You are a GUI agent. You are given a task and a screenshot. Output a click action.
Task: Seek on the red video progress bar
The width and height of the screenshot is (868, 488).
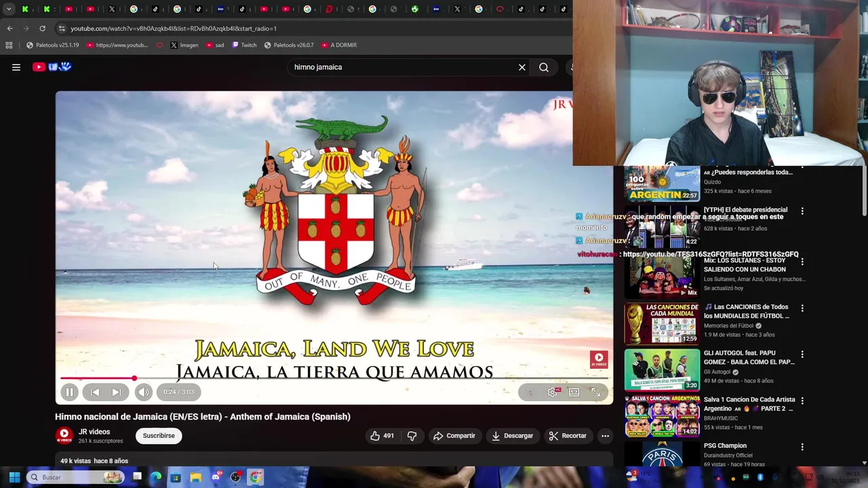[334, 378]
